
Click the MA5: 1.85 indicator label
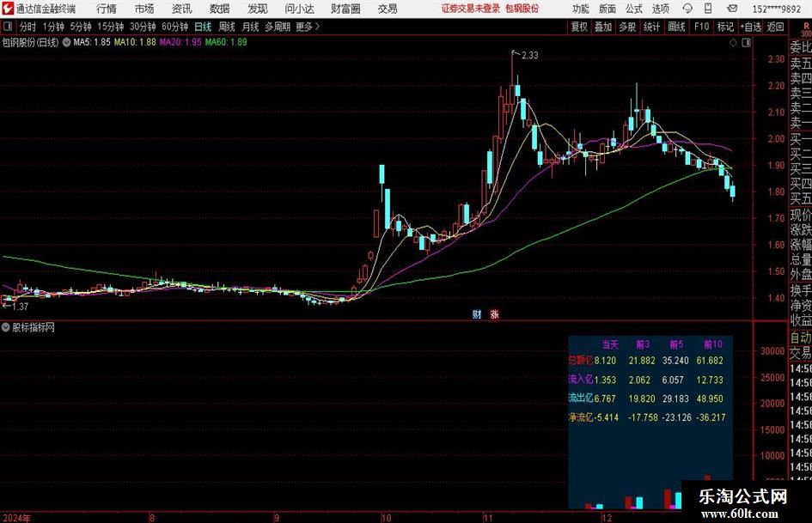[92, 42]
